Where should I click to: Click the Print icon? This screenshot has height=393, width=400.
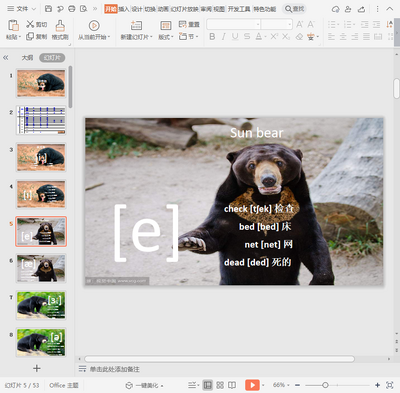(x=72, y=9)
